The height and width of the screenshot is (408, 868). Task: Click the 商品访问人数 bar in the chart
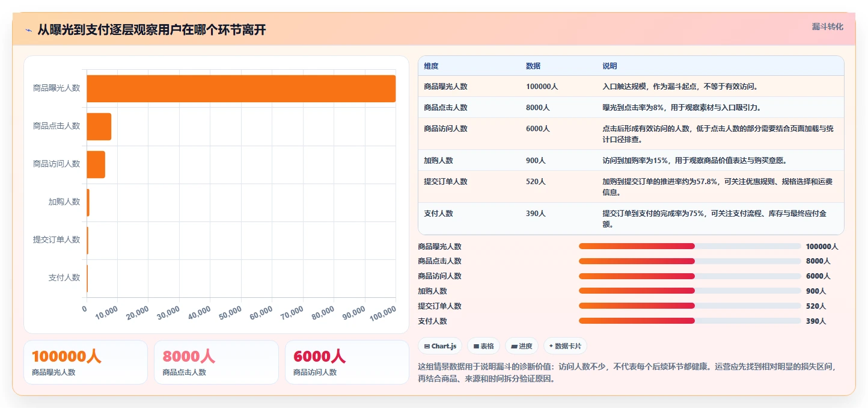(96, 164)
